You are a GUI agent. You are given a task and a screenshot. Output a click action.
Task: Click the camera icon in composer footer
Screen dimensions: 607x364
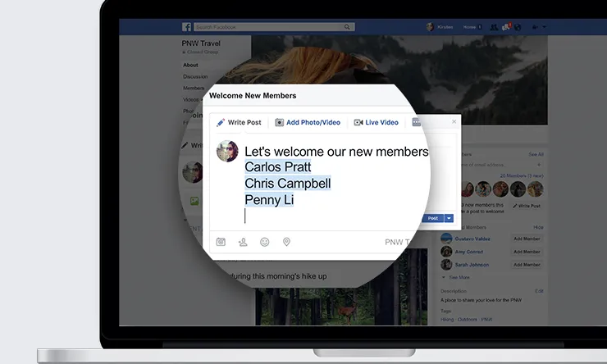coord(221,242)
